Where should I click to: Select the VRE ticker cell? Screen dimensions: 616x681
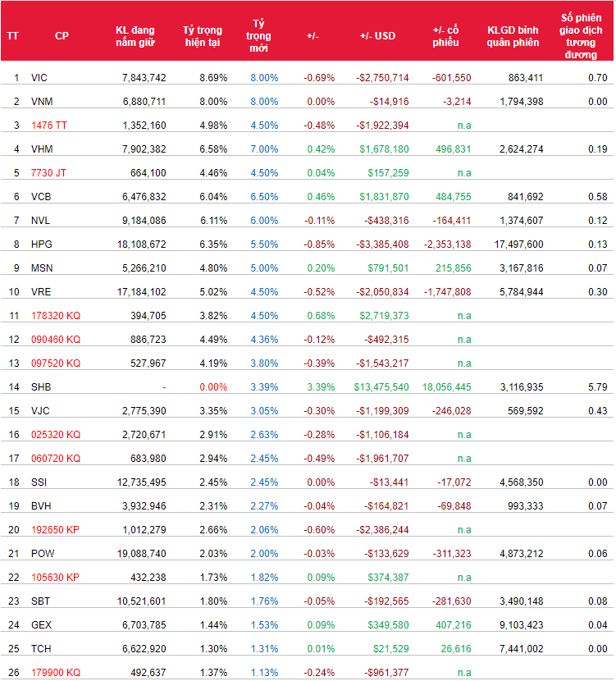[41, 292]
